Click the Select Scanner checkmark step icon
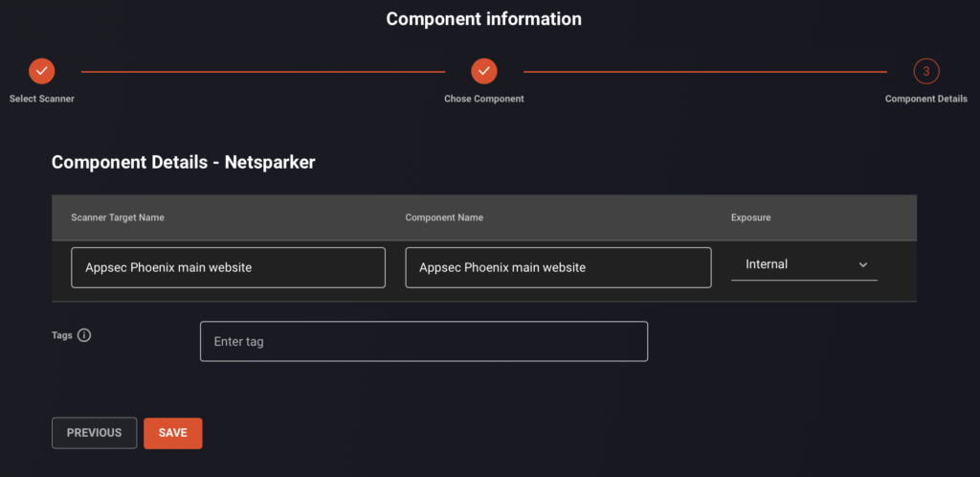 pos(42,71)
